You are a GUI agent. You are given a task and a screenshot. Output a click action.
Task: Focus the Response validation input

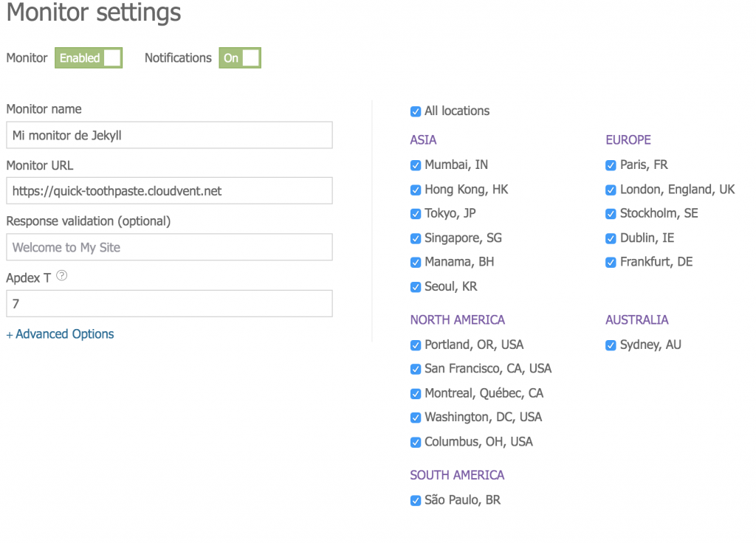click(x=169, y=247)
